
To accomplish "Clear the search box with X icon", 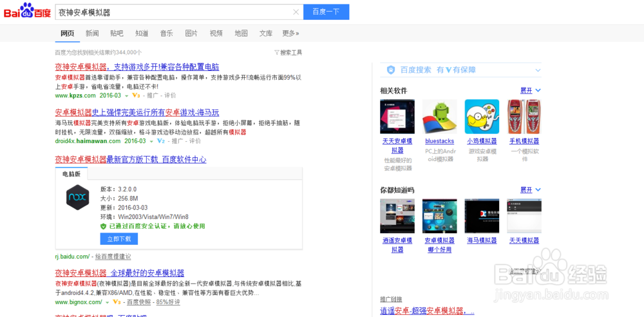I will (x=296, y=12).
